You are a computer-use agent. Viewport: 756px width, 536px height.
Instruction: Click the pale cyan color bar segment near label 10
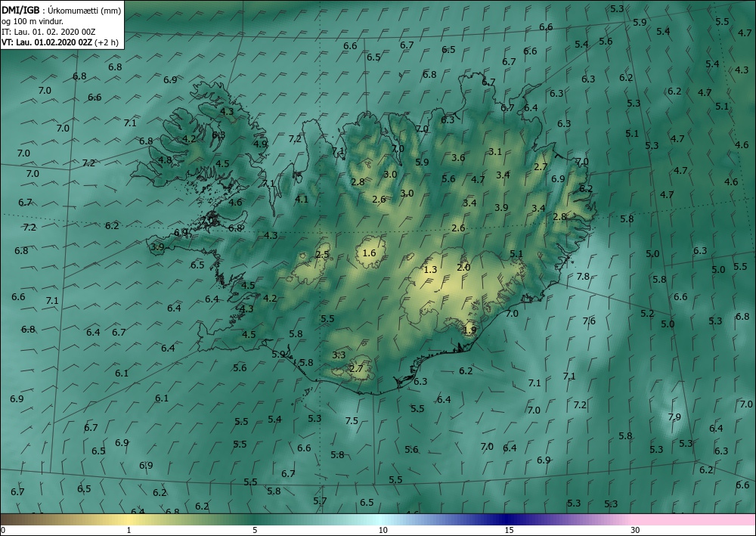pyautogui.click(x=381, y=519)
